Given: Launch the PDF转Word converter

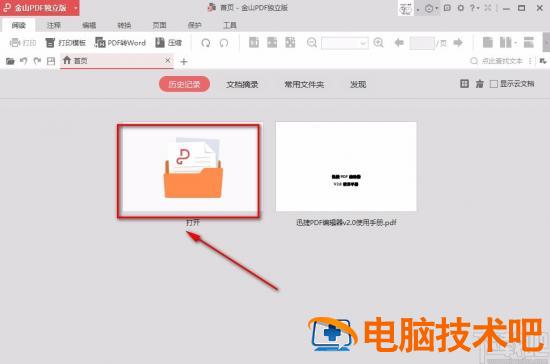Looking at the screenshot, I should (x=120, y=43).
